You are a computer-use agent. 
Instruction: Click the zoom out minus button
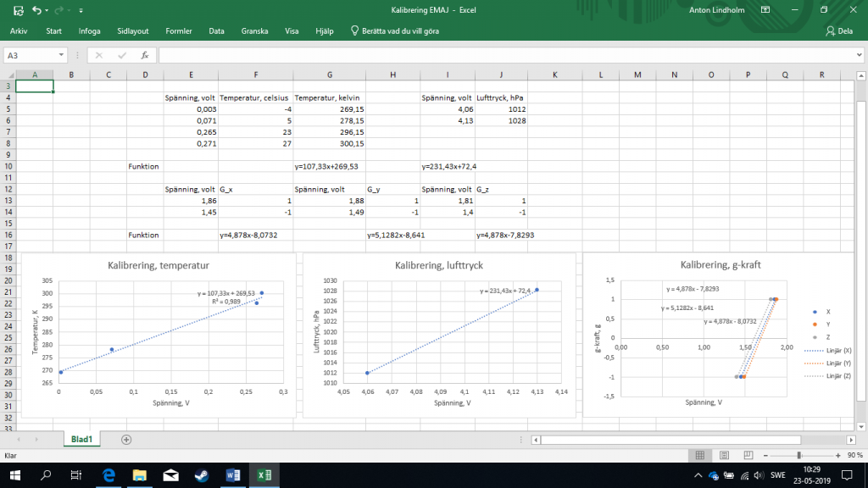tap(765, 455)
